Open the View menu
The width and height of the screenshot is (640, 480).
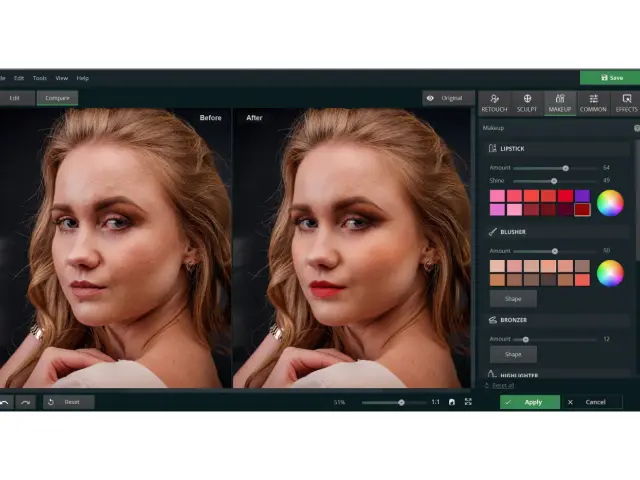62,78
